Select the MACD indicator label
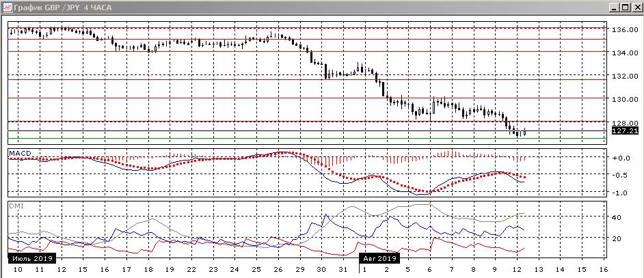644x278 pixels. 20,152
